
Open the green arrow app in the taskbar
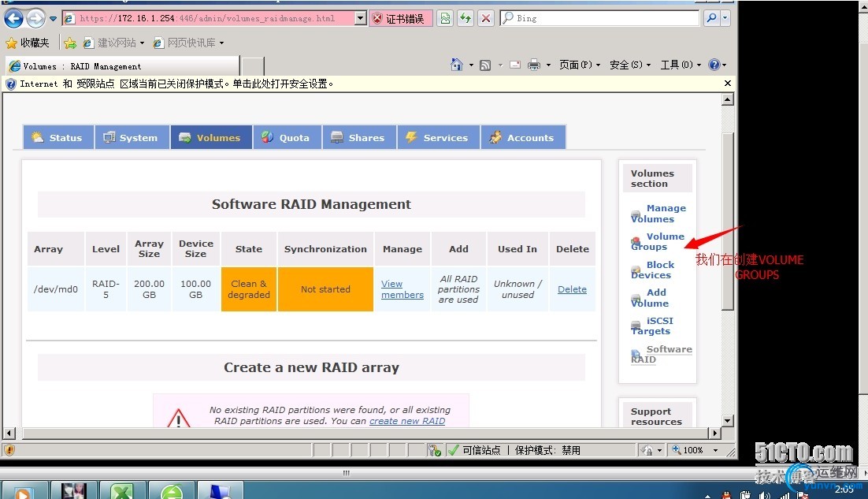(172, 490)
